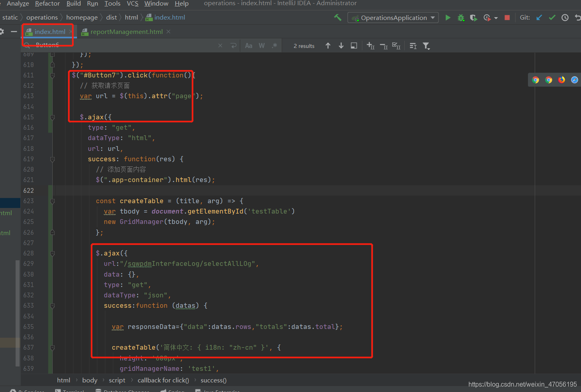The image size is (581, 392).
Task: Collapse code block at line 611
Action: [52, 75]
